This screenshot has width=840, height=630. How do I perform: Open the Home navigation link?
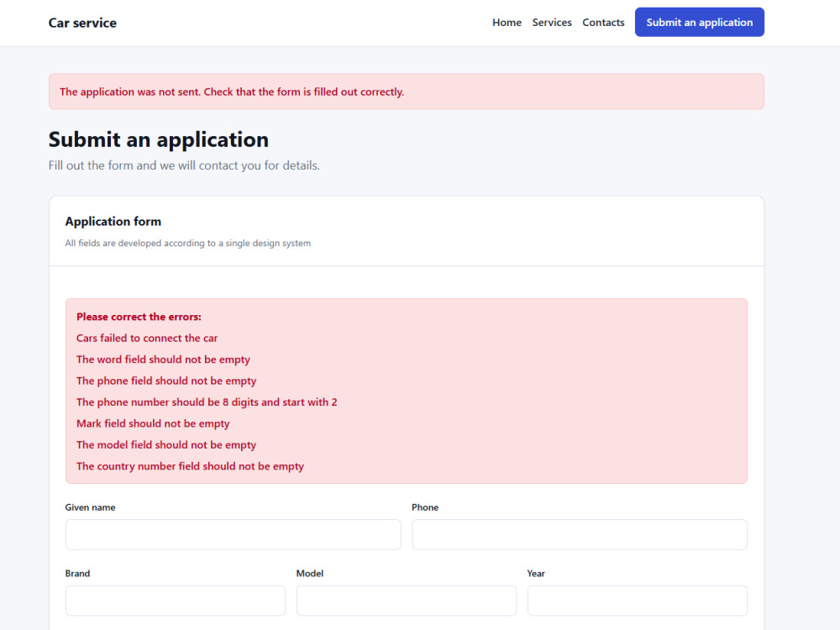pyautogui.click(x=507, y=23)
